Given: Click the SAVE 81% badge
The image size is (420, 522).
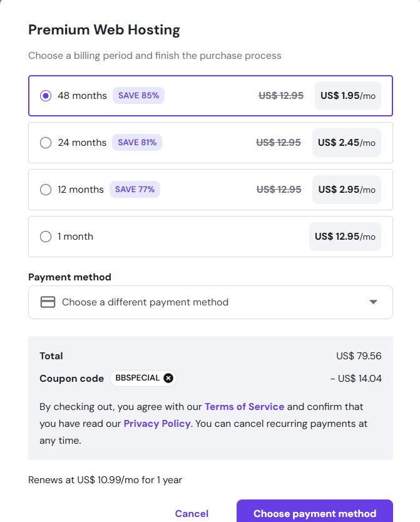Looking at the screenshot, I should pos(137,143).
